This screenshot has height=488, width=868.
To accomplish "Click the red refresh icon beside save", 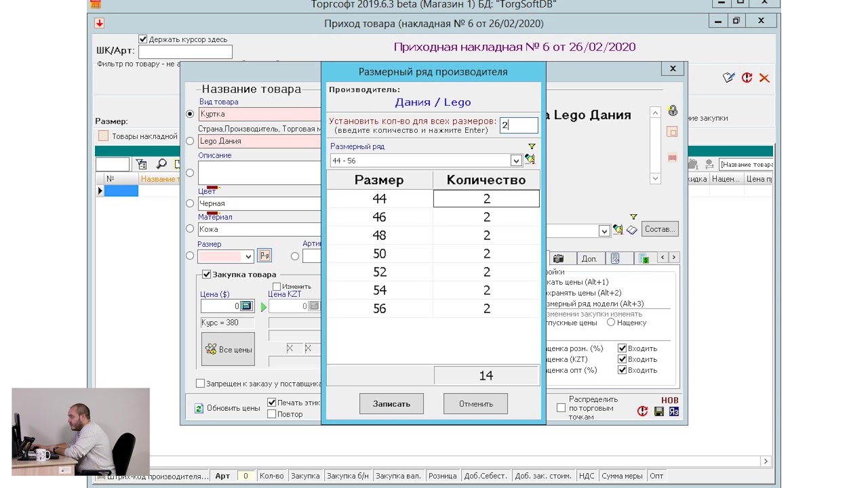I will (x=643, y=411).
